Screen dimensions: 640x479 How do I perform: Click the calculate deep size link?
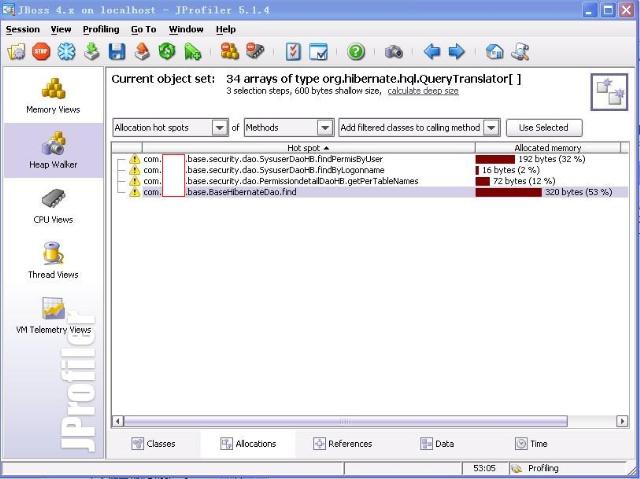[423, 91]
